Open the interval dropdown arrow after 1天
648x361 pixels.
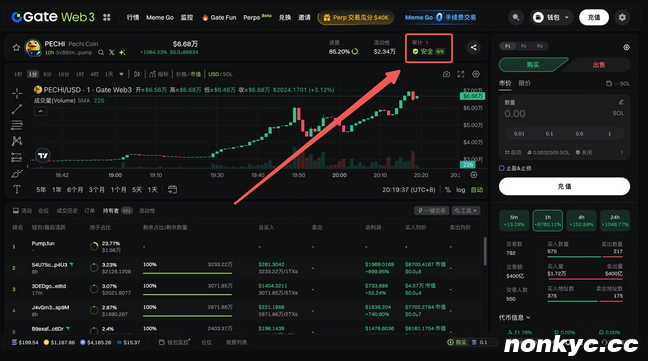pos(122,74)
